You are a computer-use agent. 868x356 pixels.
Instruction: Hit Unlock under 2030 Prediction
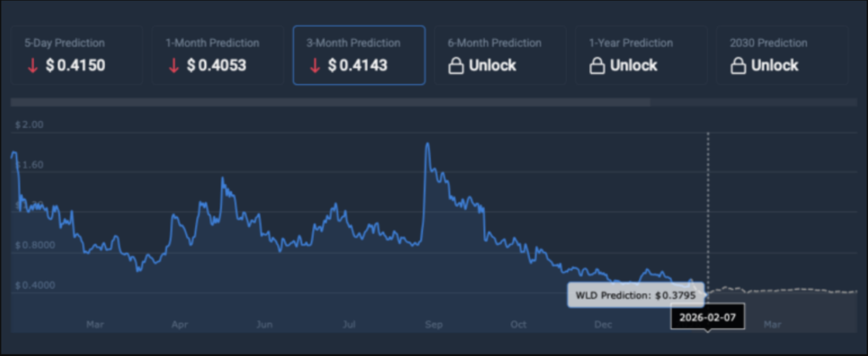(x=774, y=65)
